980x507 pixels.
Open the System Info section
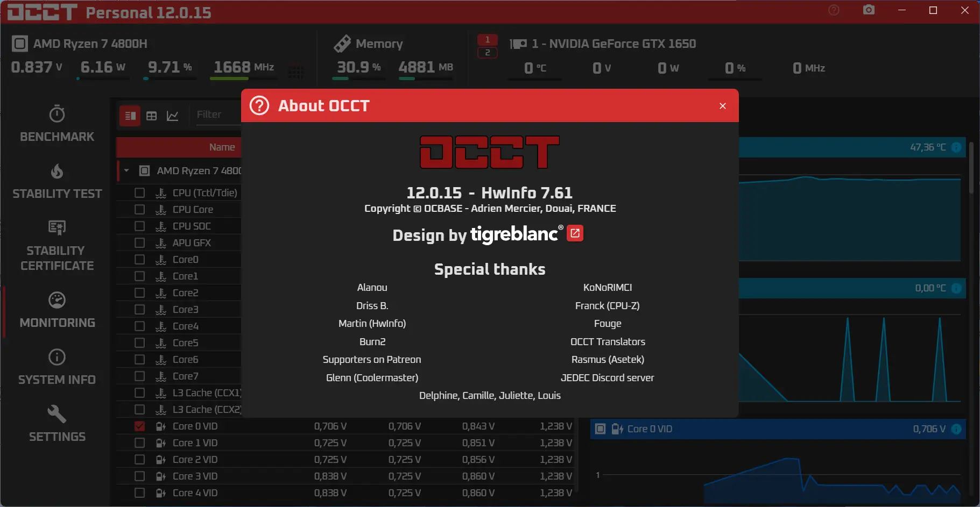pyautogui.click(x=57, y=367)
